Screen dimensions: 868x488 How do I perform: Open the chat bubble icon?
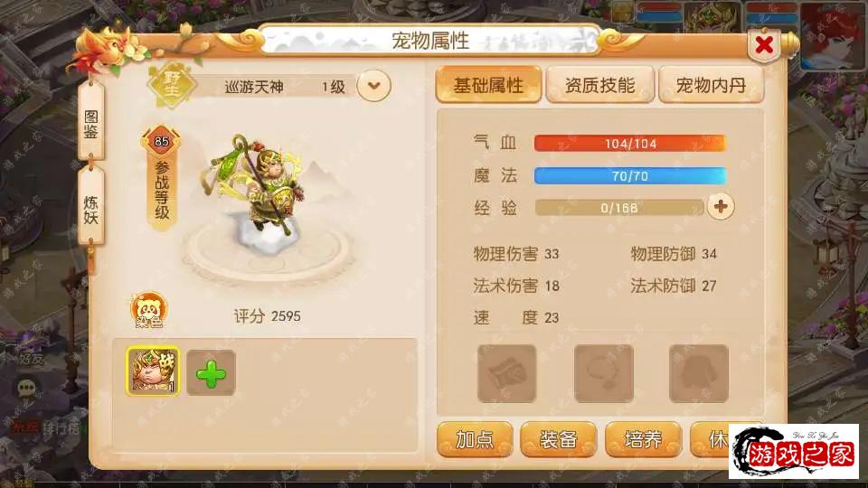(x=26, y=388)
